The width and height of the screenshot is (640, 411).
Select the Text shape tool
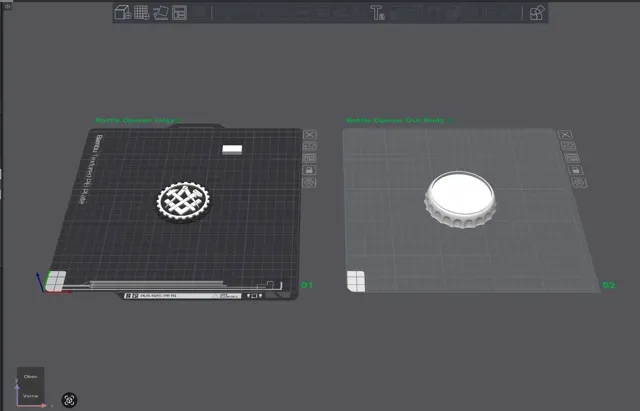(377, 13)
